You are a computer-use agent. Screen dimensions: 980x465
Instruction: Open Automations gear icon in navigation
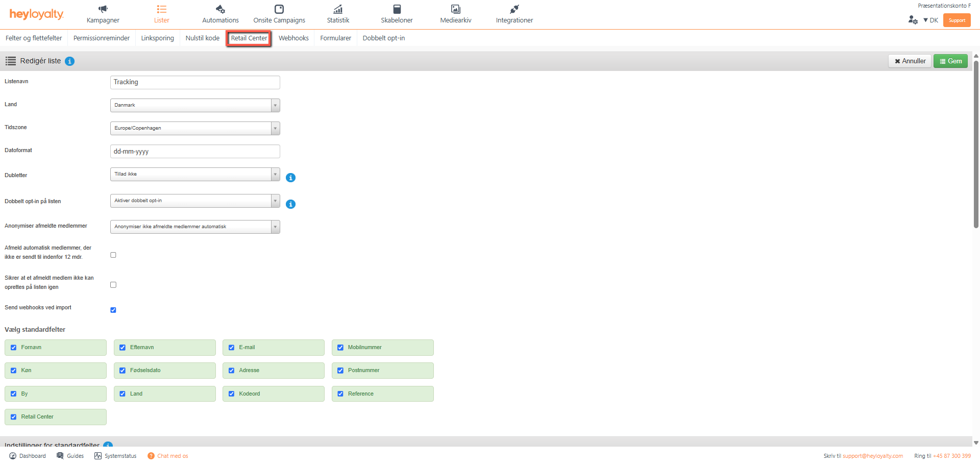click(220, 9)
